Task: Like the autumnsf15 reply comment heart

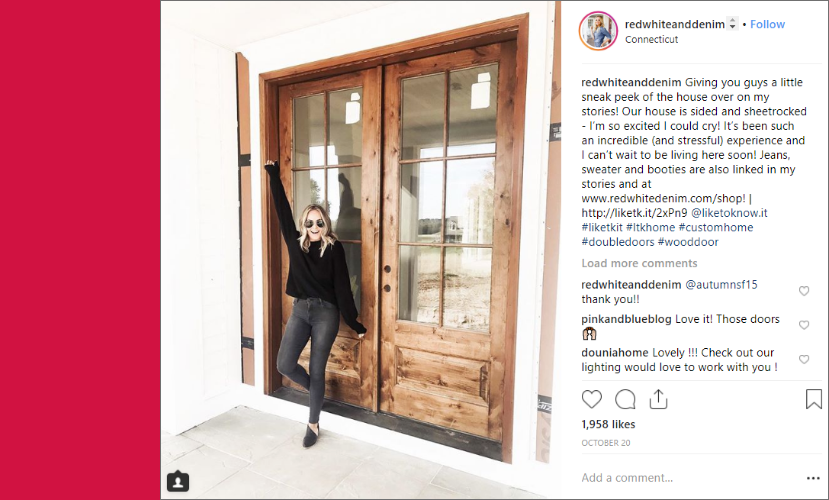Action: [x=804, y=291]
